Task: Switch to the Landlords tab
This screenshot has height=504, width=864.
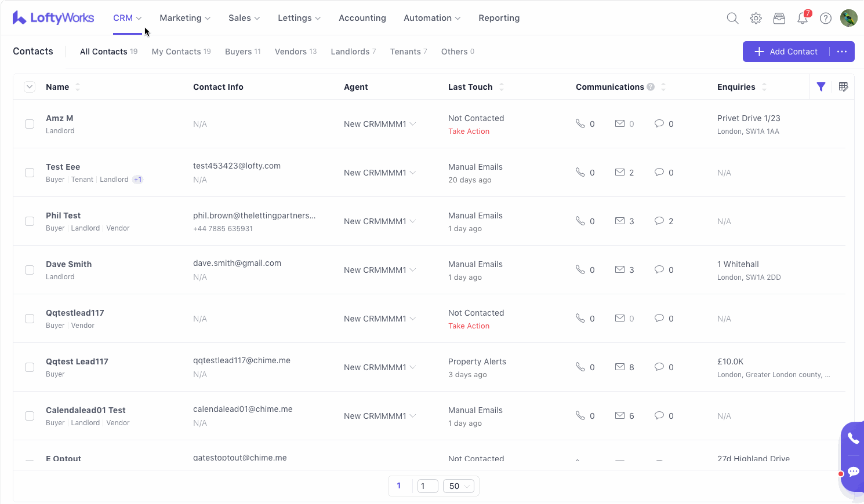Action: pyautogui.click(x=353, y=52)
